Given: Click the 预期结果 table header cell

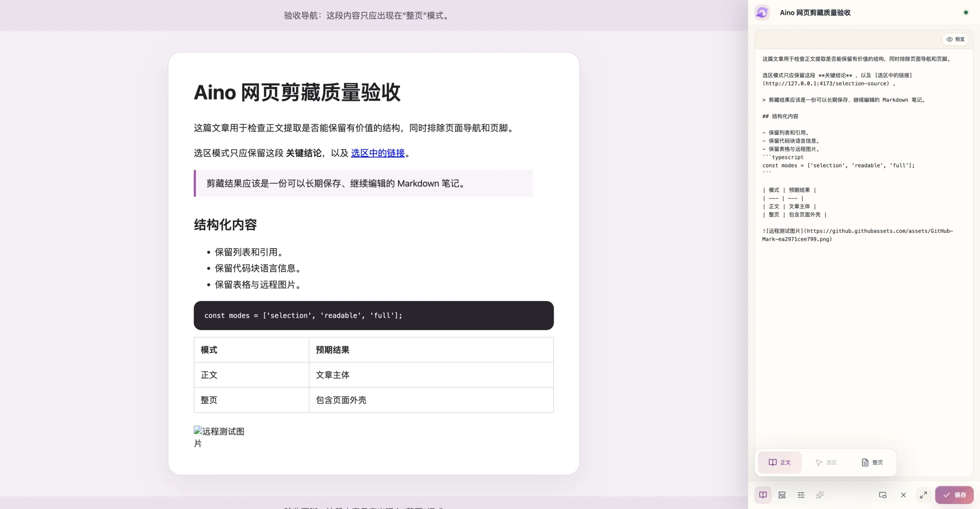Looking at the screenshot, I should (431, 350).
